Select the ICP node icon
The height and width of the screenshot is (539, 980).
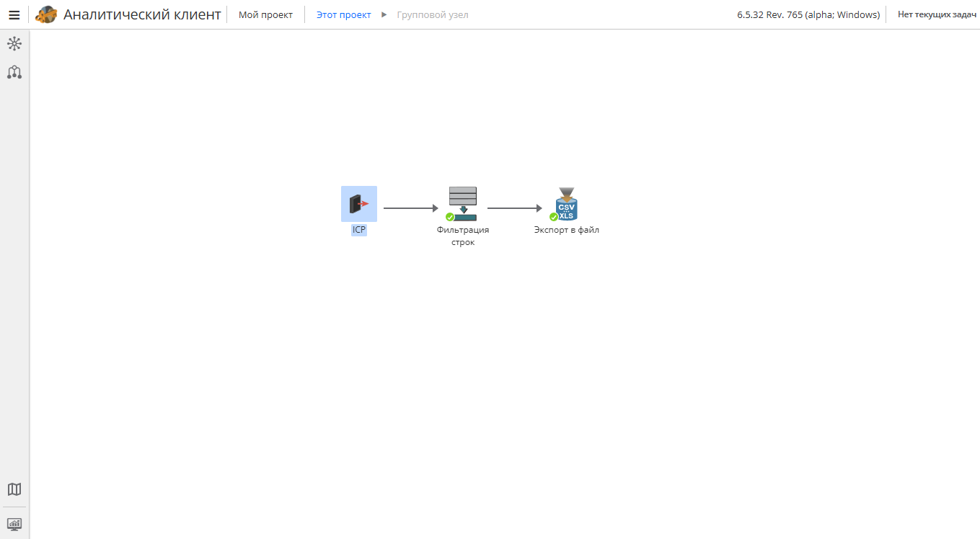(x=359, y=204)
